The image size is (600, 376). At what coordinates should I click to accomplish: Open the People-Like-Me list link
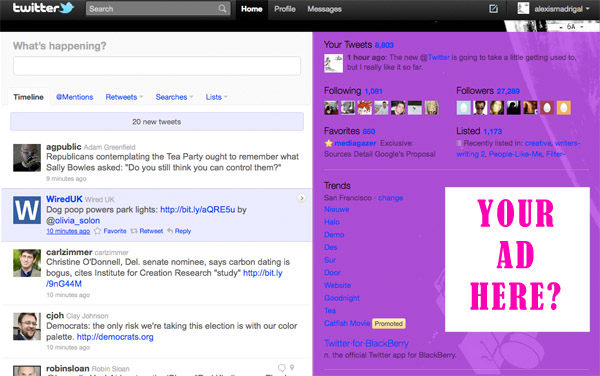coord(515,154)
